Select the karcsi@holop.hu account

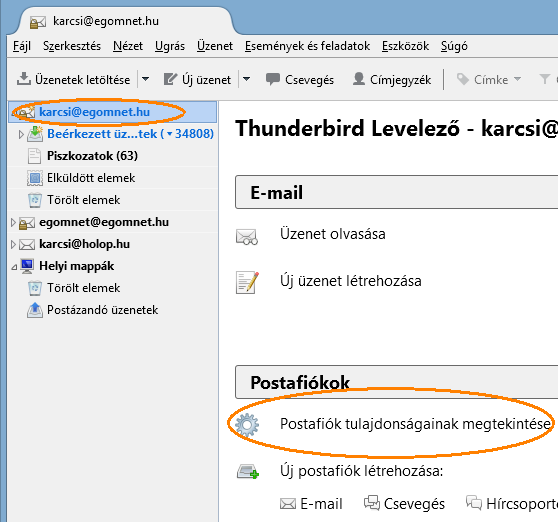click(84, 244)
